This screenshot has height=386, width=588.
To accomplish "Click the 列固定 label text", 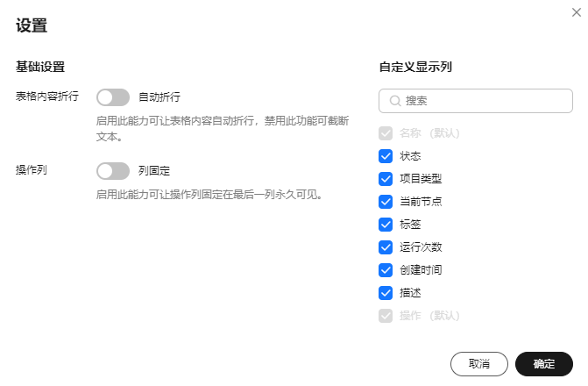I will pos(154,171).
